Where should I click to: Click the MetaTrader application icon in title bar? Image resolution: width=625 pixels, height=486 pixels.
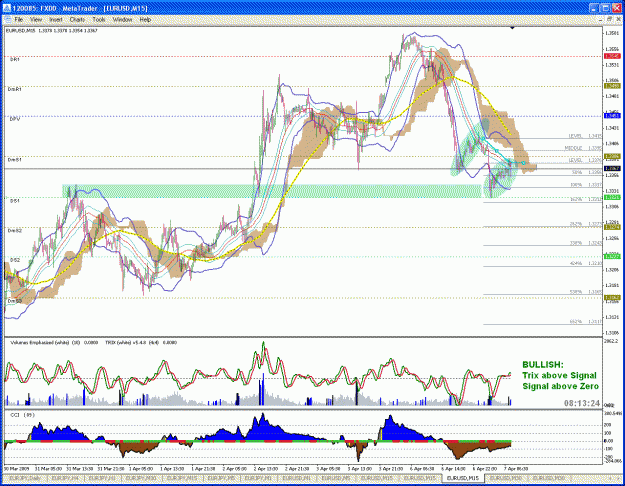tap(7, 8)
